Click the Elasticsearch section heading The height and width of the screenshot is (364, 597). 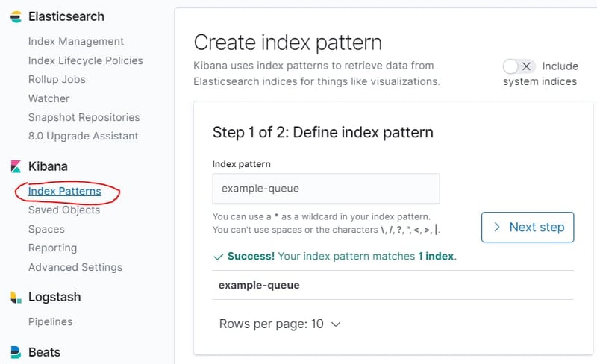pyautogui.click(x=66, y=16)
